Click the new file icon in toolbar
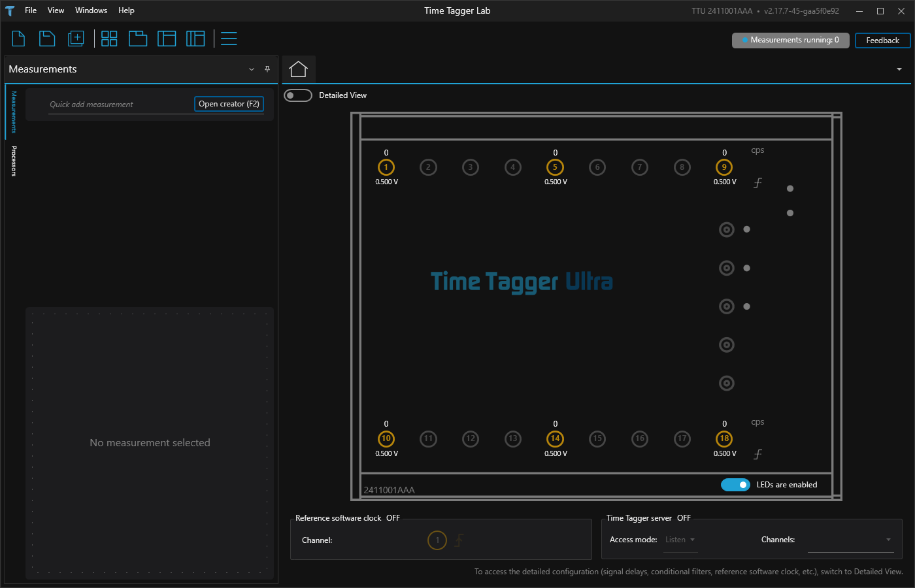 click(19, 39)
